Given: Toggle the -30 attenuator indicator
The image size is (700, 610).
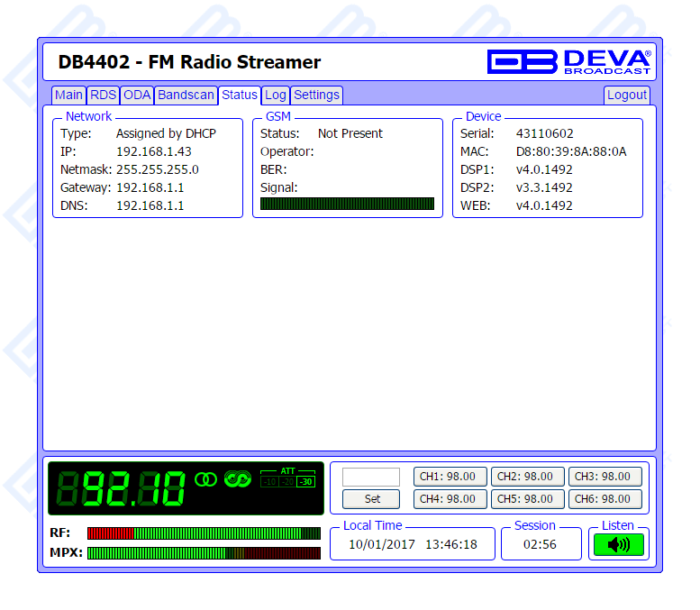Looking at the screenshot, I should tap(306, 482).
